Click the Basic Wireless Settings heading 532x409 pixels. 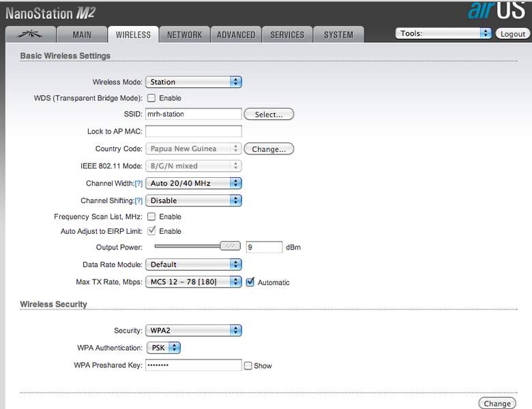click(x=65, y=56)
